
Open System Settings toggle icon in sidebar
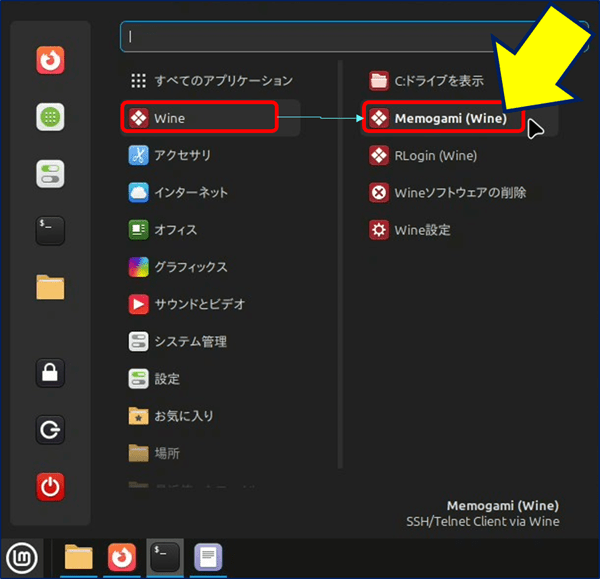click(50, 174)
